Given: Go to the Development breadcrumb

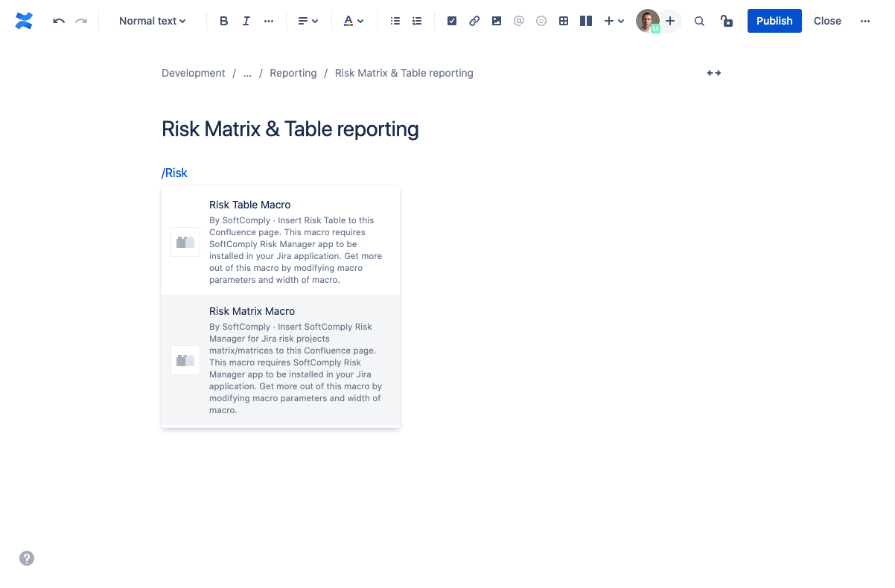Looking at the screenshot, I should click(193, 73).
